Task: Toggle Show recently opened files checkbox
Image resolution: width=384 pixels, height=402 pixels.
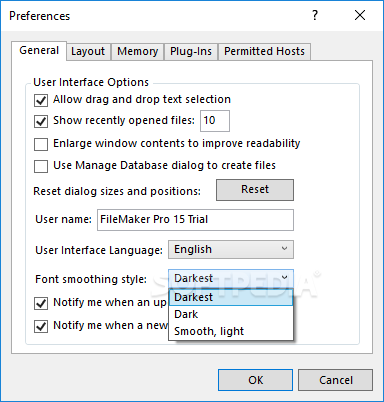Action: point(41,121)
